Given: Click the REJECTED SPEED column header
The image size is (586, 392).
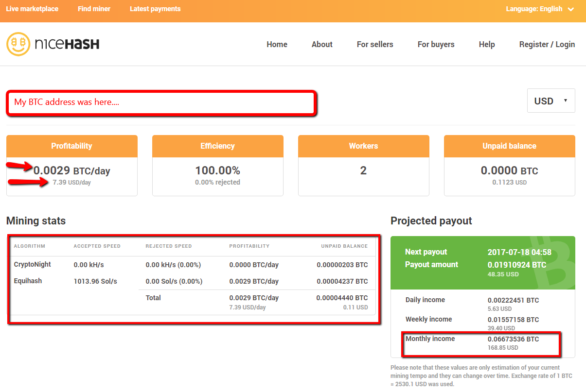Looking at the screenshot, I should click(169, 246).
